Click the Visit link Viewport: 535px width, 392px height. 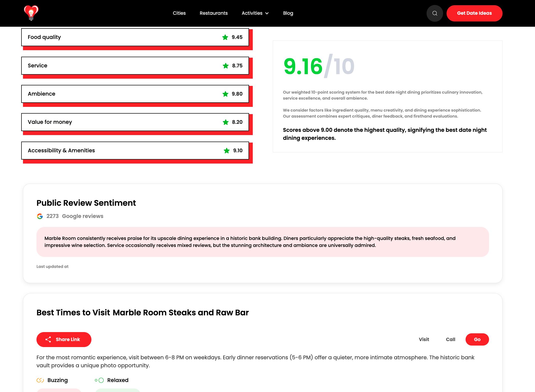(424, 340)
